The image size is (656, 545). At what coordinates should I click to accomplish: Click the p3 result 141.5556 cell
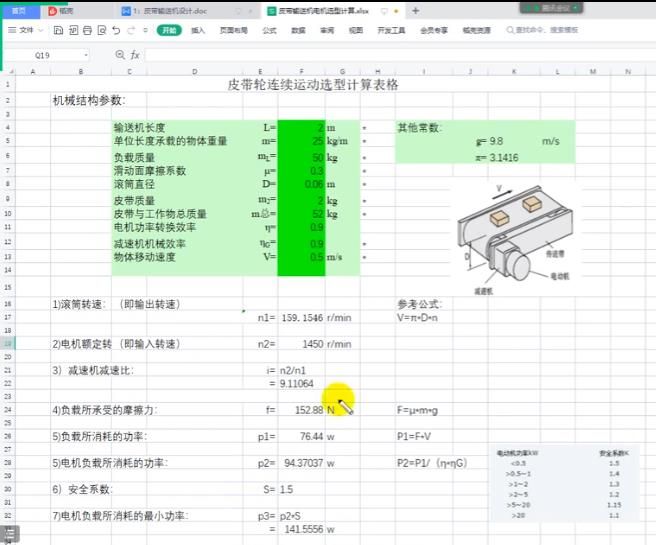[x=302, y=529]
